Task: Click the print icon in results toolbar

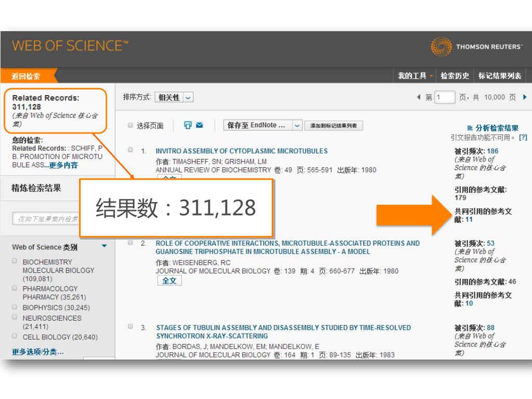Action: 188,125
